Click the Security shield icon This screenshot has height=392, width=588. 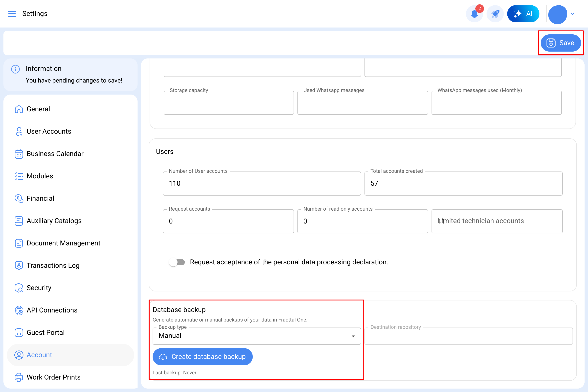(x=19, y=288)
